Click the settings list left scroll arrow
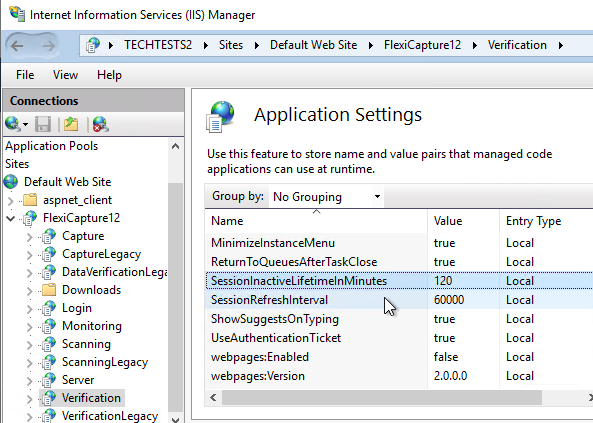 (213, 397)
